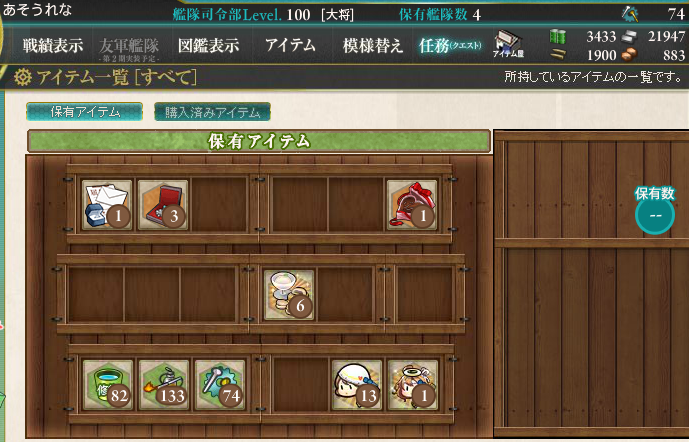Select the red medal box item
Screen dimensions: 689x442
[x=163, y=205]
